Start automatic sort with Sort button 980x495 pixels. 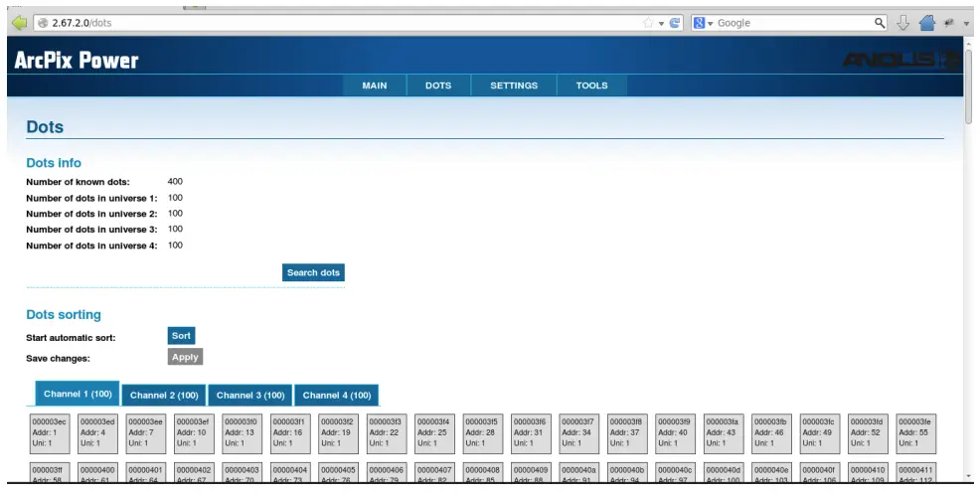point(181,336)
